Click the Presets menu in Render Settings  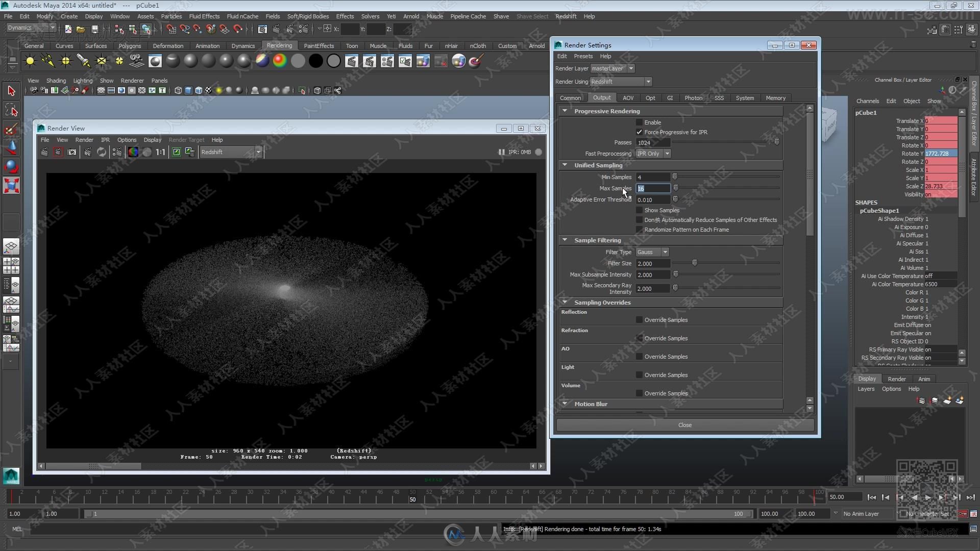click(583, 56)
